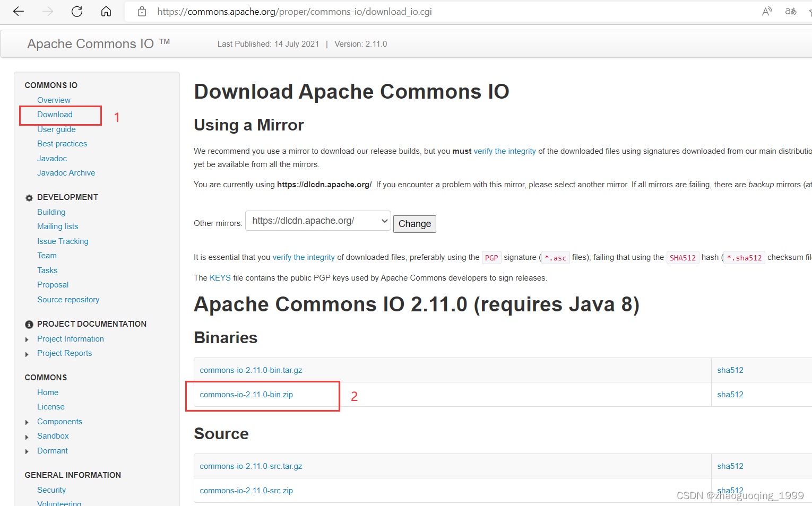Select Download in sidebar menu
Screen dimensions: 812x506
click(55, 115)
